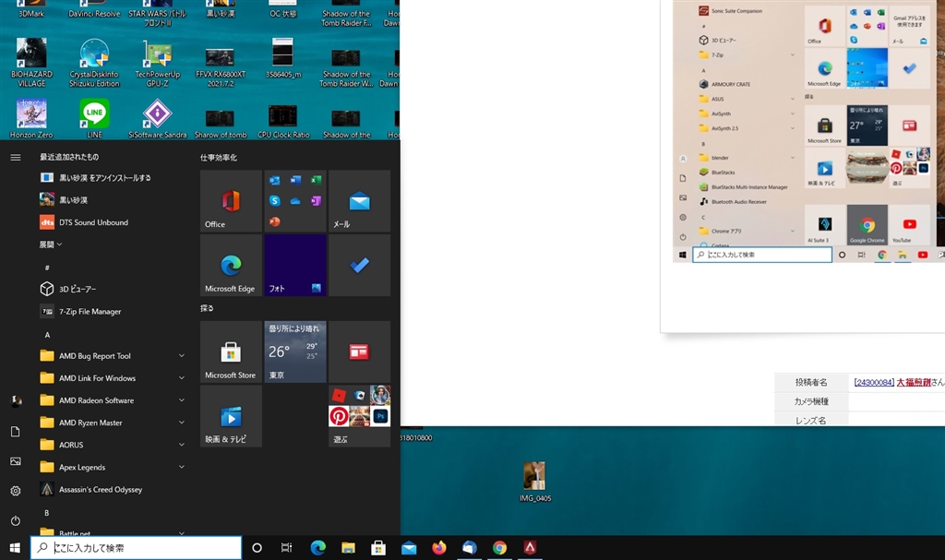Viewport: 945px width, 560px height.
Task: Open Firefox from the taskbar
Action: pos(438,547)
